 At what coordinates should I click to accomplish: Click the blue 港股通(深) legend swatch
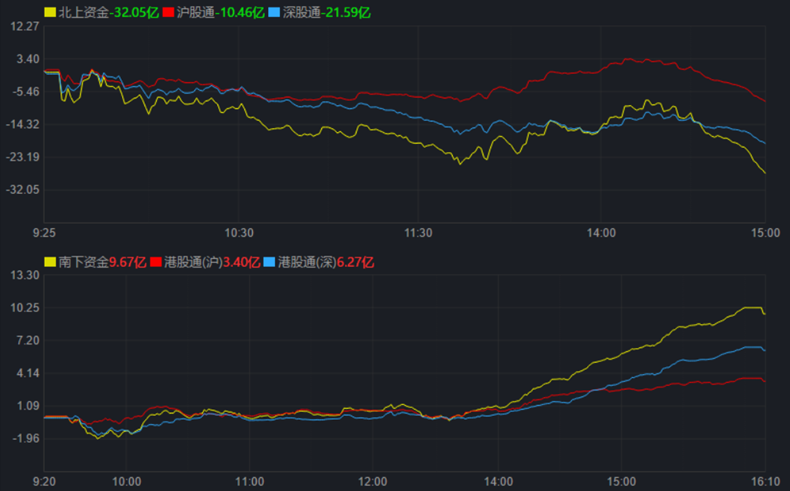[x=269, y=262]
